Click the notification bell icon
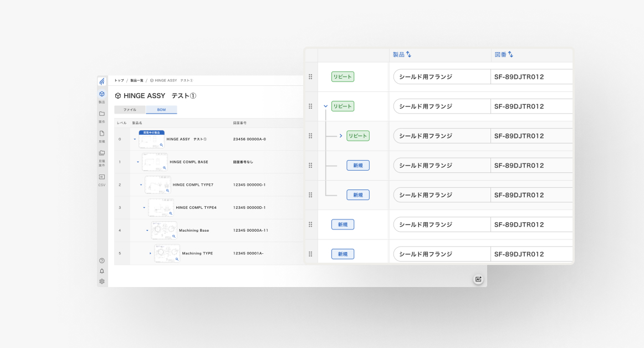The image size is (644, 348). pyautogui.click(x=101, y=271)
